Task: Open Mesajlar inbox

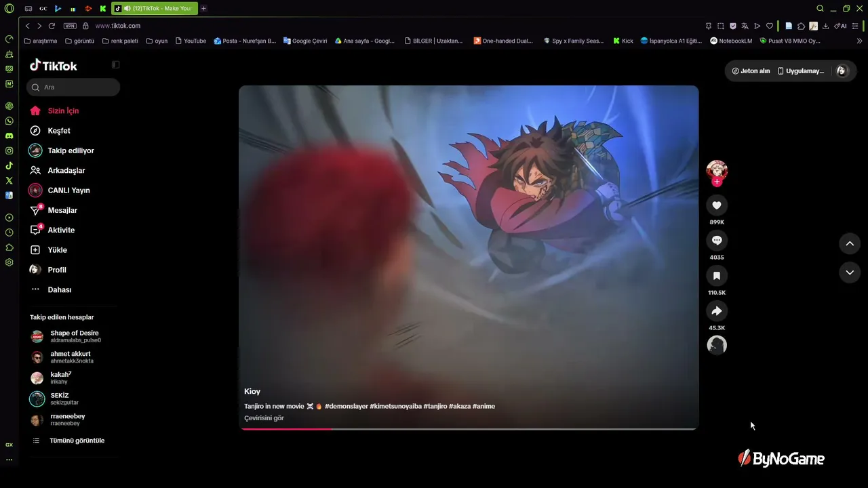Action: coord(53,210)
